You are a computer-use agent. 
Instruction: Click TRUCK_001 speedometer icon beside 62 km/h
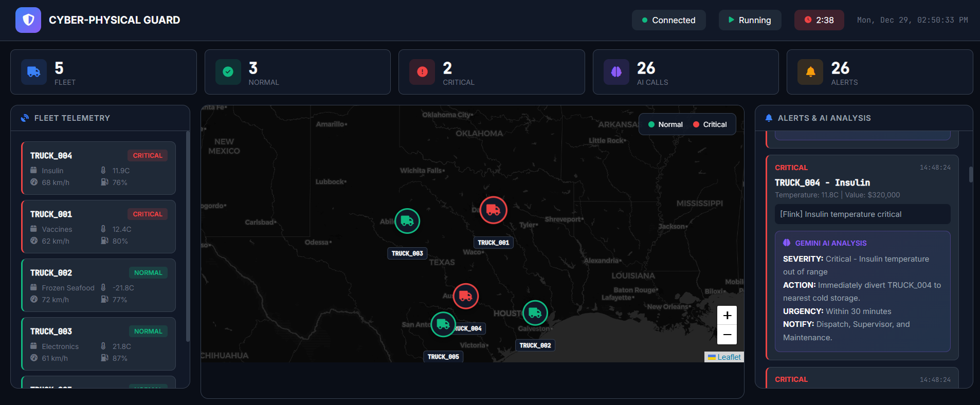point(34,241)
